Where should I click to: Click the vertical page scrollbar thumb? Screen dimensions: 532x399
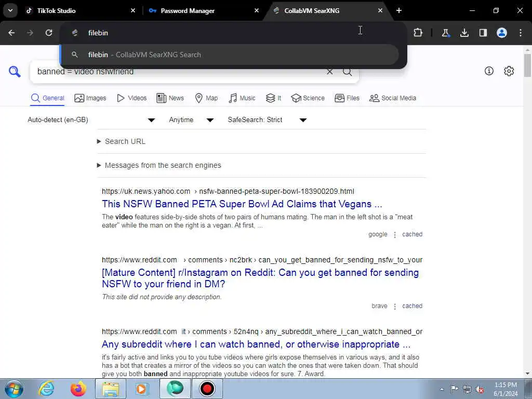point(527,65)
